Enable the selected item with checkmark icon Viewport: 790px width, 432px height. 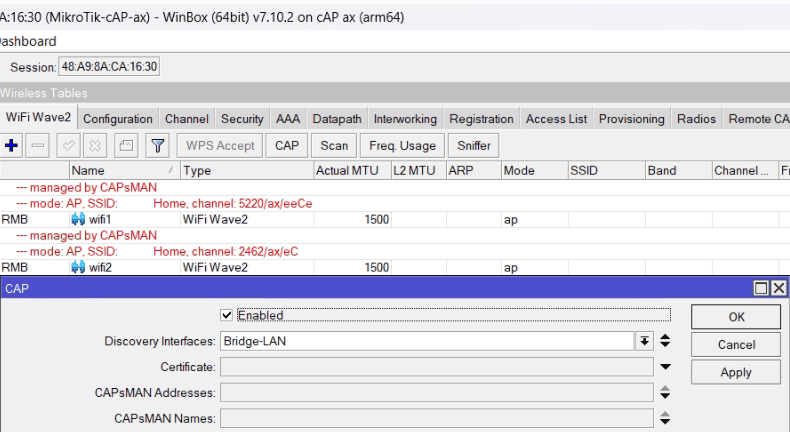point(69,146)
